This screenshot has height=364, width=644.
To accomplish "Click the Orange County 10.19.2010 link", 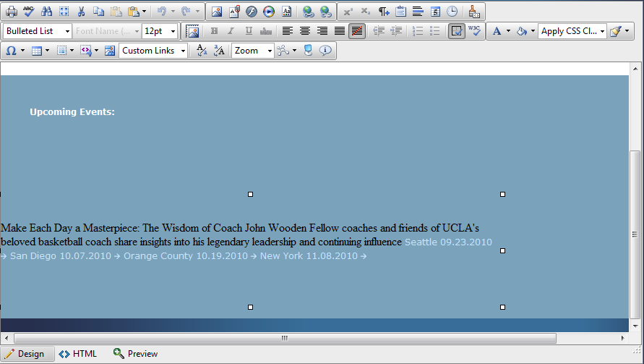I will click(x=186, y=256).
